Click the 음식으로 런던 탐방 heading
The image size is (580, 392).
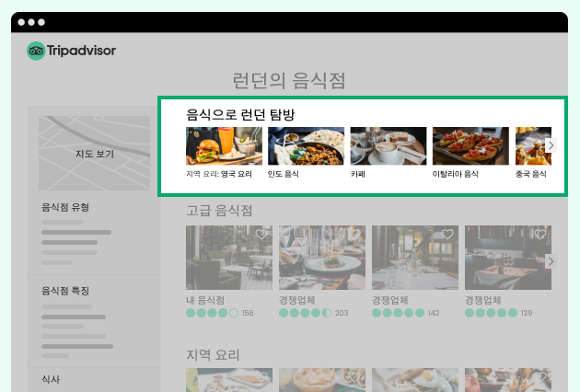pos(240,115)
